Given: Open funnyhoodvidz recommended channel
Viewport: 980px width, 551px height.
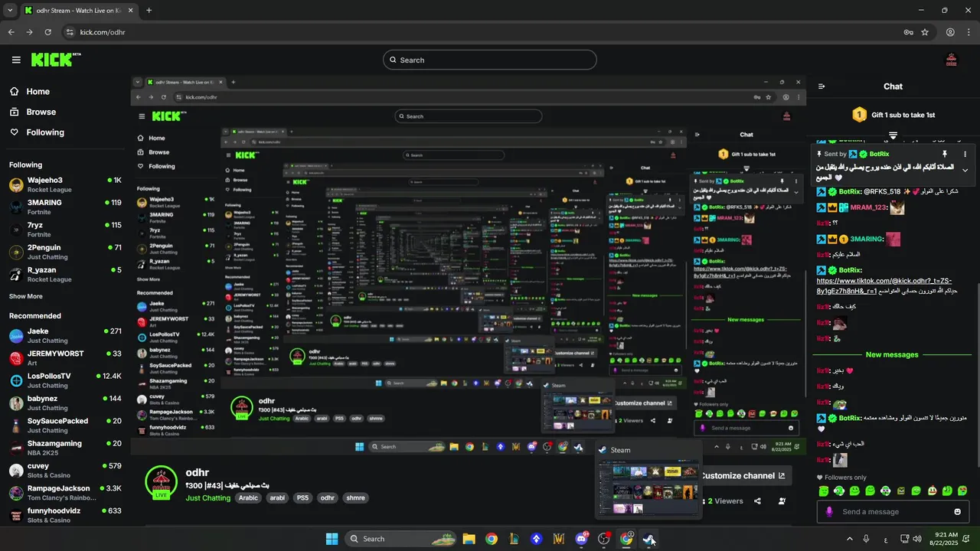Looking at the screenshot, I should [x=65, y=515].
